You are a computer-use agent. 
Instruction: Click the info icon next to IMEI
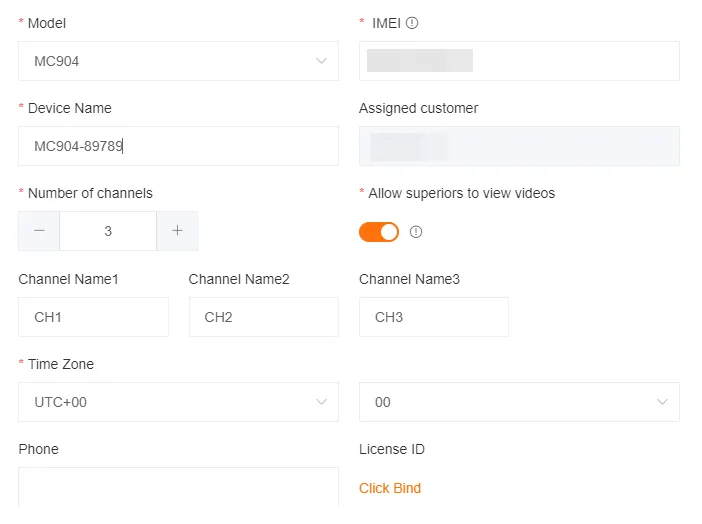pos(412,23)
